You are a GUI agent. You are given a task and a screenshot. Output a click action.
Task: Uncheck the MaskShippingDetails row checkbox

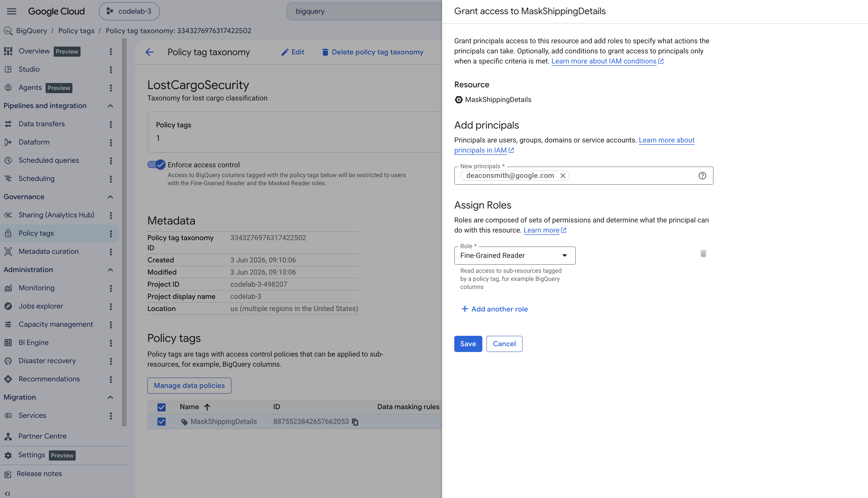(162, 421)
